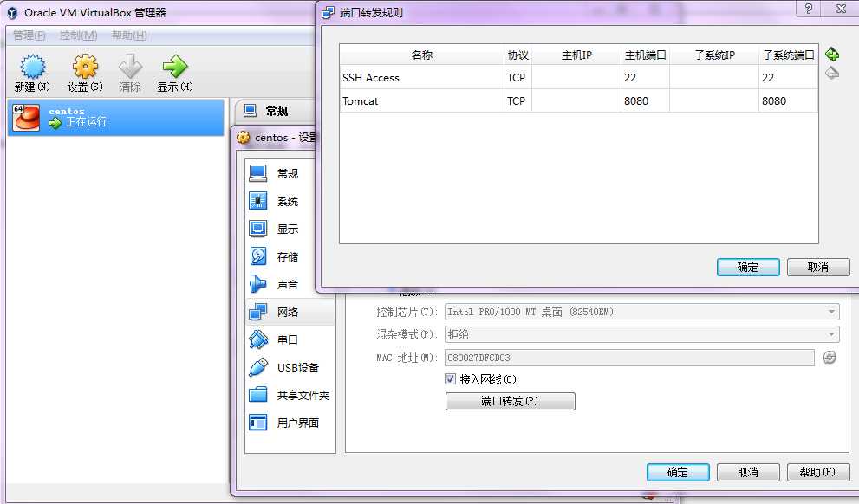This screenshot has height=504, width=859.
Task: Click the Show (显示) green arrow icon
Action: coord(175,66)
